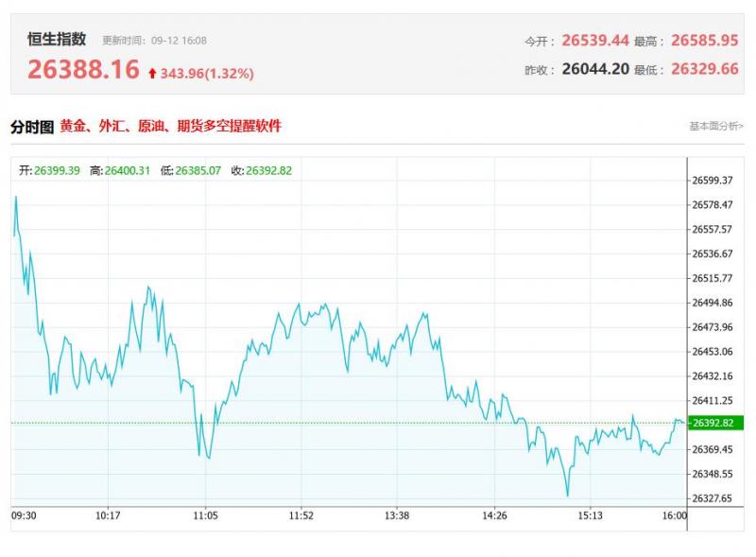Click the 今开 value 26539.44
Viewport: 756px width, 557px height.
(594, 41)
